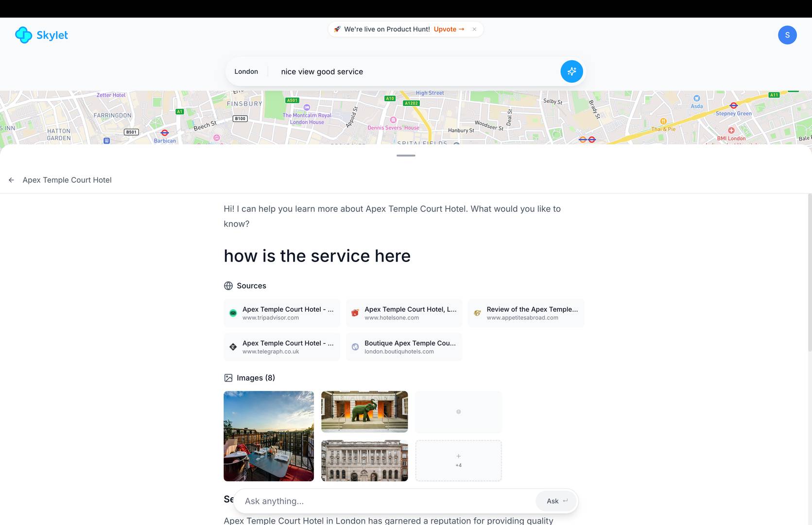Open the hotel facade building image
This screenshot has height=525, width=812.
click(364, 461)
